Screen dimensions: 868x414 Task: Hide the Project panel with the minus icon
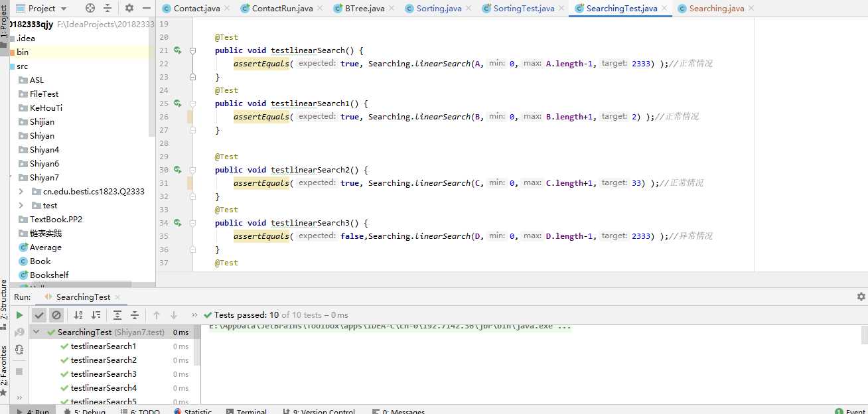pyautogui.click(x=145, y=9)
